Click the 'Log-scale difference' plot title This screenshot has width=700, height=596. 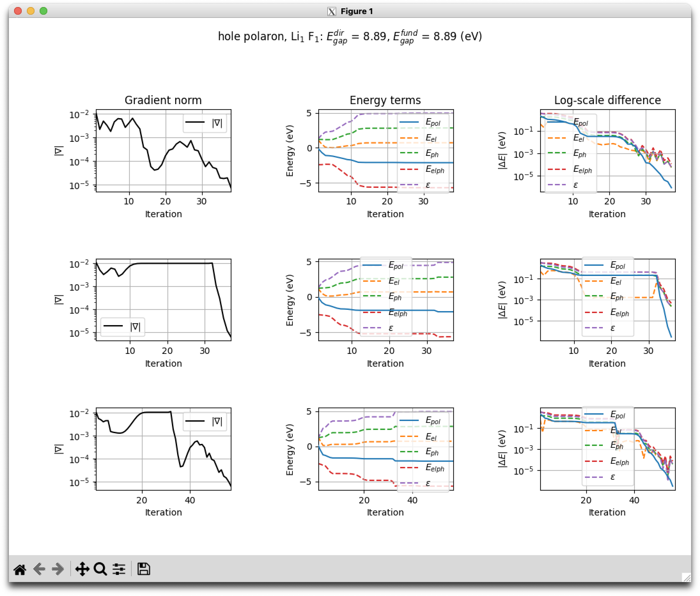607,100
